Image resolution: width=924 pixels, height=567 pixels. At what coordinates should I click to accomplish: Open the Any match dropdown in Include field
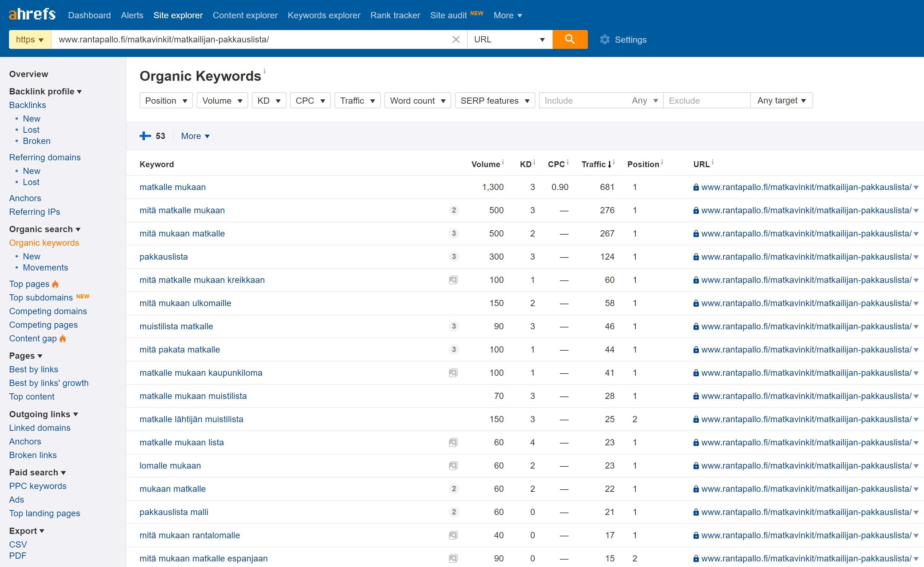[645, 101]
